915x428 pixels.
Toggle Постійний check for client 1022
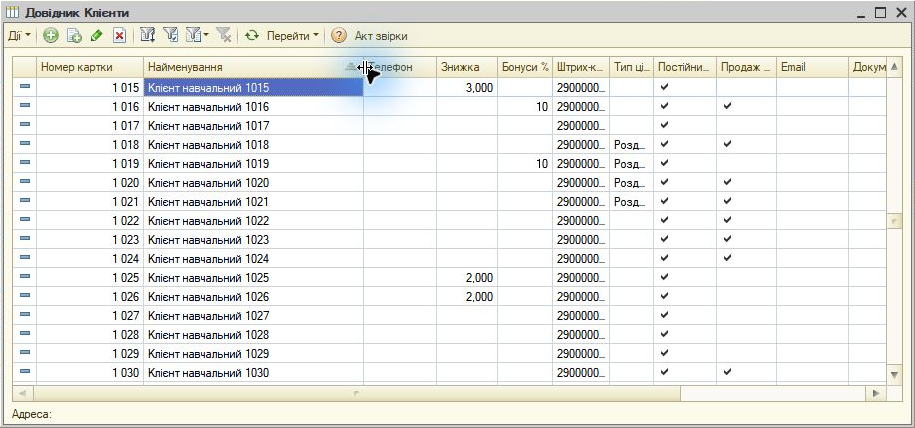[x=664, y=220]
